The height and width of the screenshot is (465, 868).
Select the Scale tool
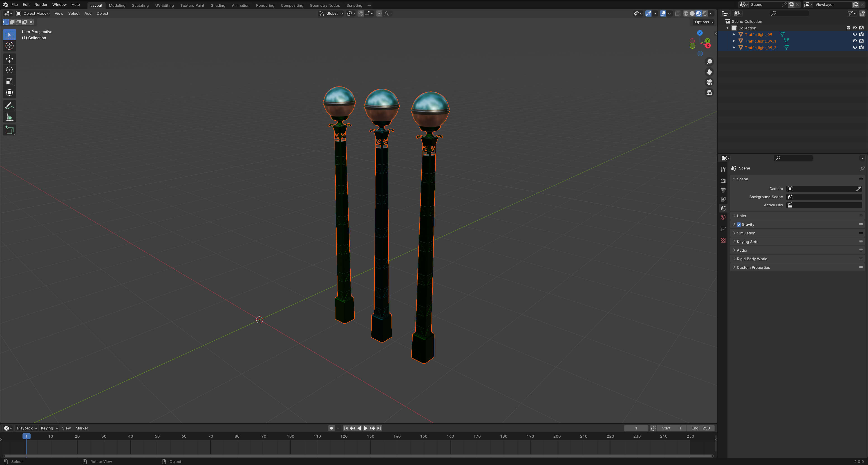coord(9,81)
